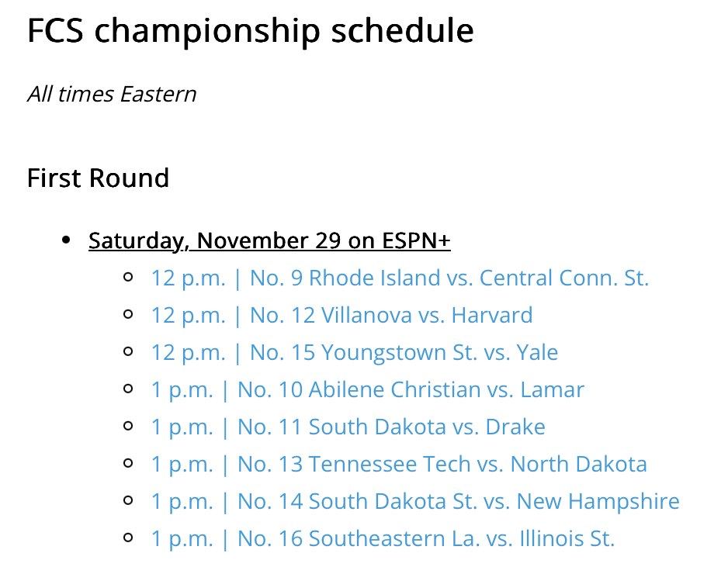
Task: Click the South Dakota vs. Drake link
Action: click(348, 427)
